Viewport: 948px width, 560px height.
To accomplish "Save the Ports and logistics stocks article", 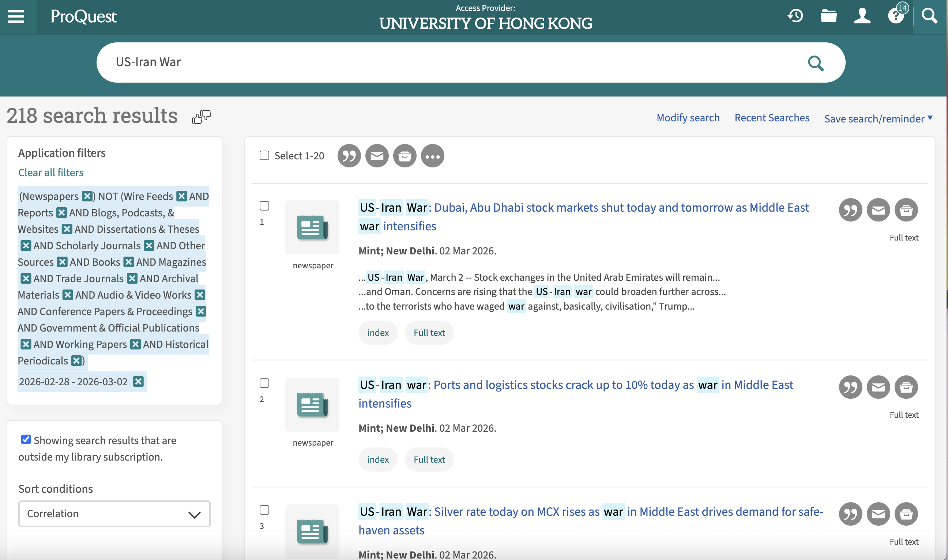I will [x=906, y=387].
